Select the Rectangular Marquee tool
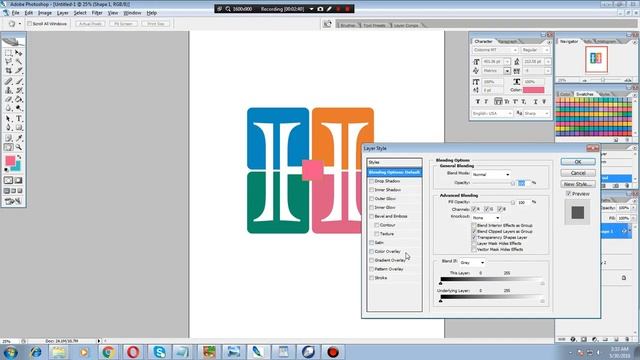Viewport: 640px width, 360px height. click(x=9, y=53)
